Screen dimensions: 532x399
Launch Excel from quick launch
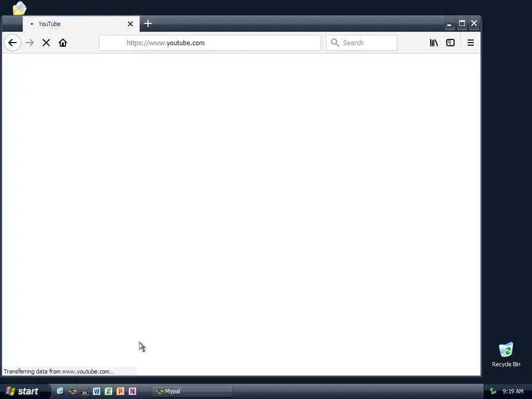(109, 391)
